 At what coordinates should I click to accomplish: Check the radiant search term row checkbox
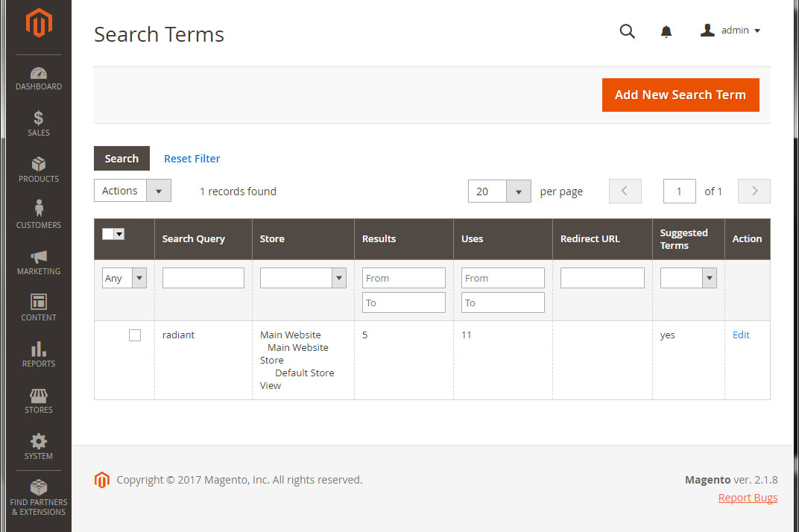135,335
